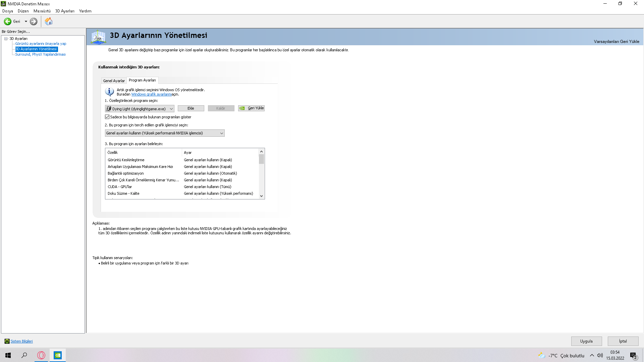The image size is (644, 362).
Task: Open preferred graphics processor dropdown
Action: click(165, 133)
